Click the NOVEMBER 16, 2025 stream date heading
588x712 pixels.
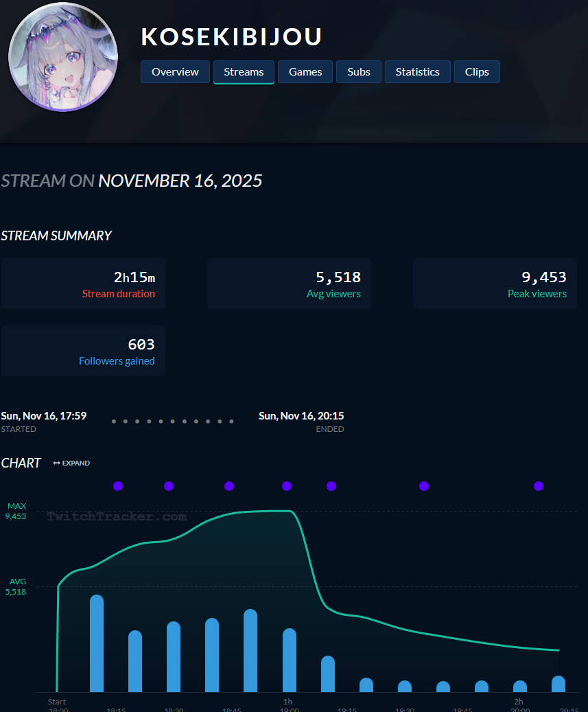click(x=180, y=181)
